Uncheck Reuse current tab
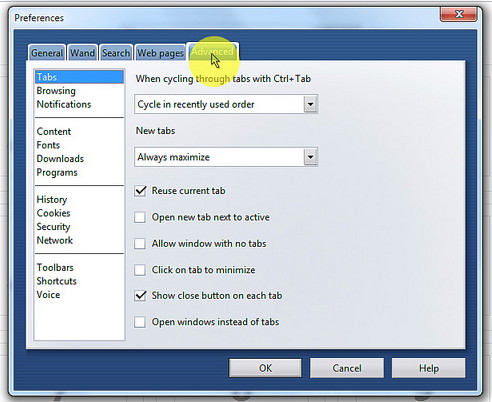 140,191
